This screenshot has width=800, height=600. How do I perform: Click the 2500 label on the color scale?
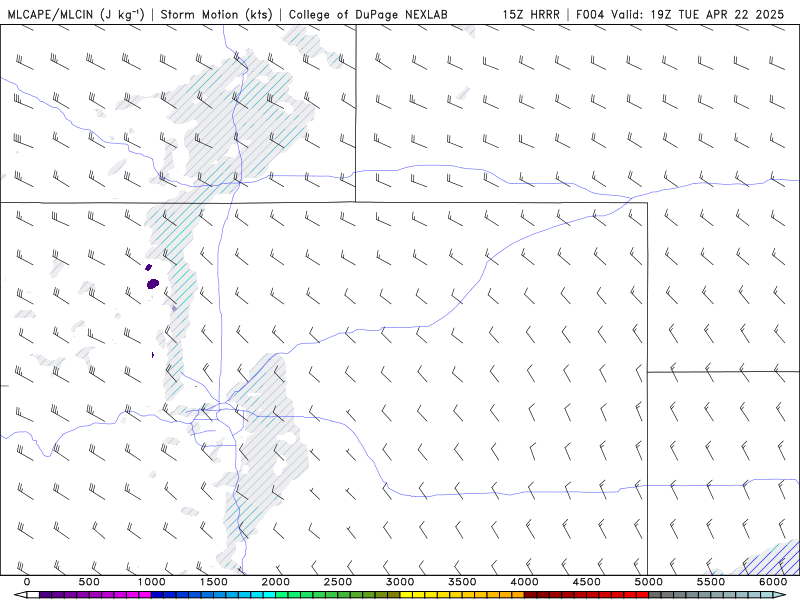click(x=338, y=582)
